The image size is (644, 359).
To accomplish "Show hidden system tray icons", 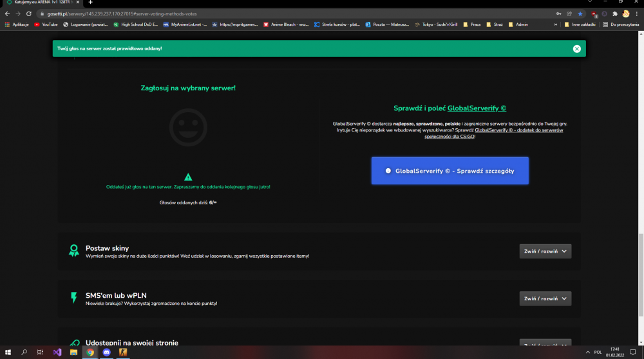I will [588, 353].
